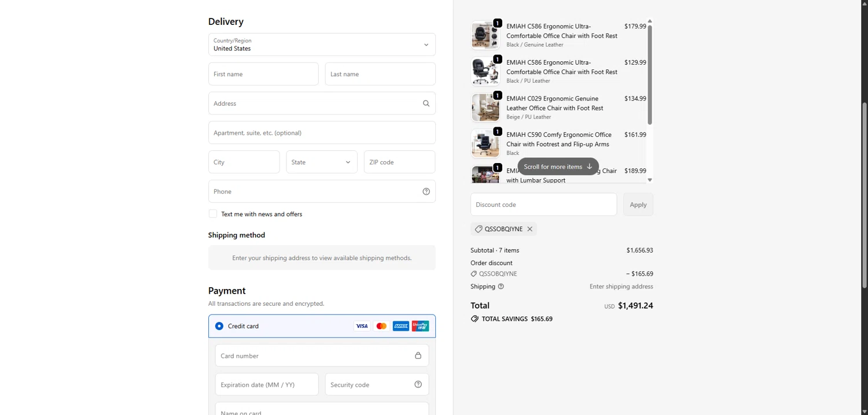Image resolution: width=868 pixels, height=415 pixels.
Task: Click the Subtotal · 7 items label
Action: tap(495, 250)
